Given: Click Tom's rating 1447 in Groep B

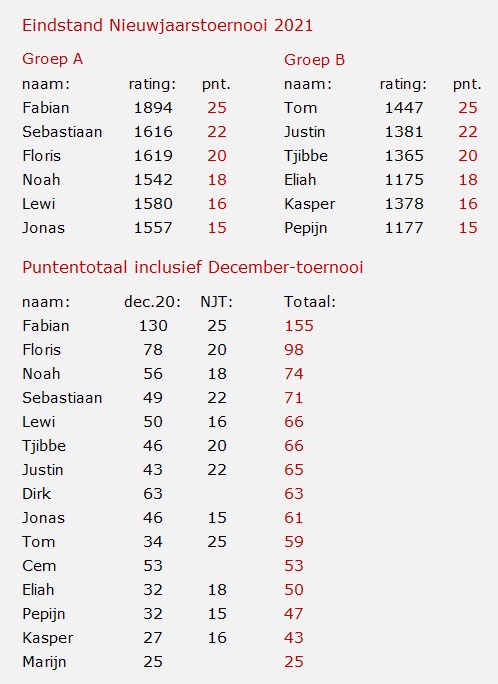Looking at the screenshot, I should click(x=404, y=108).
